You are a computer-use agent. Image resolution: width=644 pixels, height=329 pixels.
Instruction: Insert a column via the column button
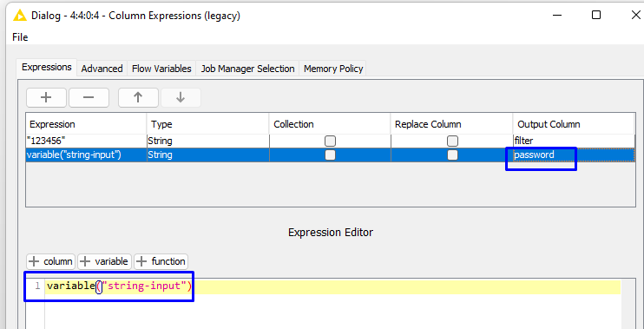pos(51,261)
